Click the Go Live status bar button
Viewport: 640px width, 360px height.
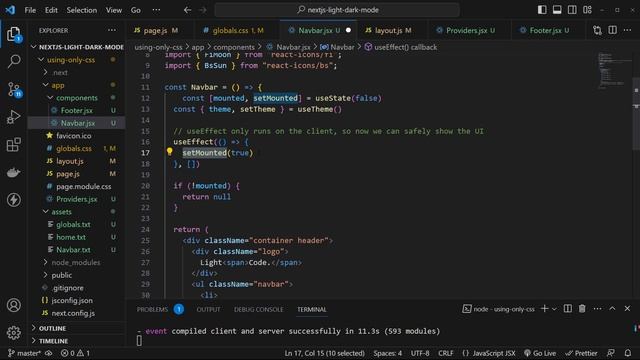[540, 353]
